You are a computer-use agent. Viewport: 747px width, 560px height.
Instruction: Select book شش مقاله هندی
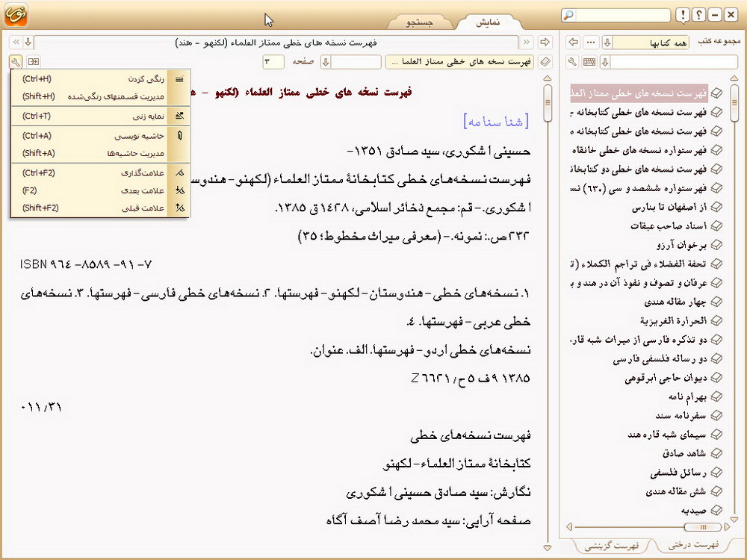tap(676, 491)
